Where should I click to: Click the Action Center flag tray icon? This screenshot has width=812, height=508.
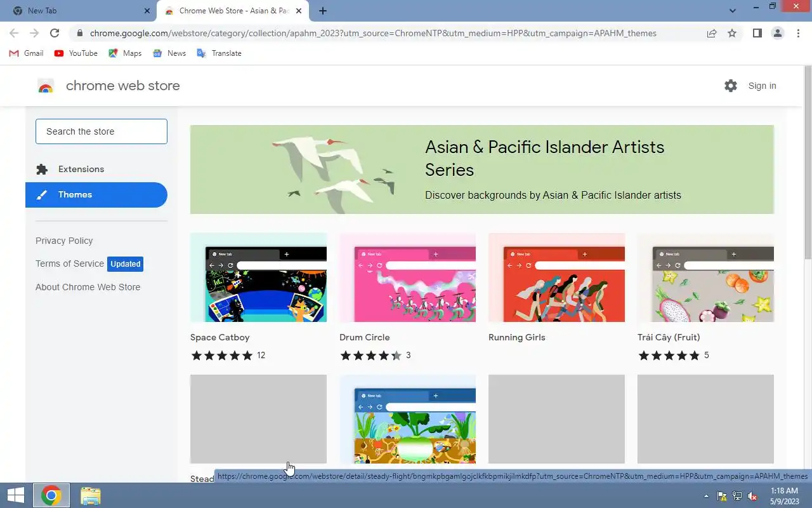[x=722, y=496]
